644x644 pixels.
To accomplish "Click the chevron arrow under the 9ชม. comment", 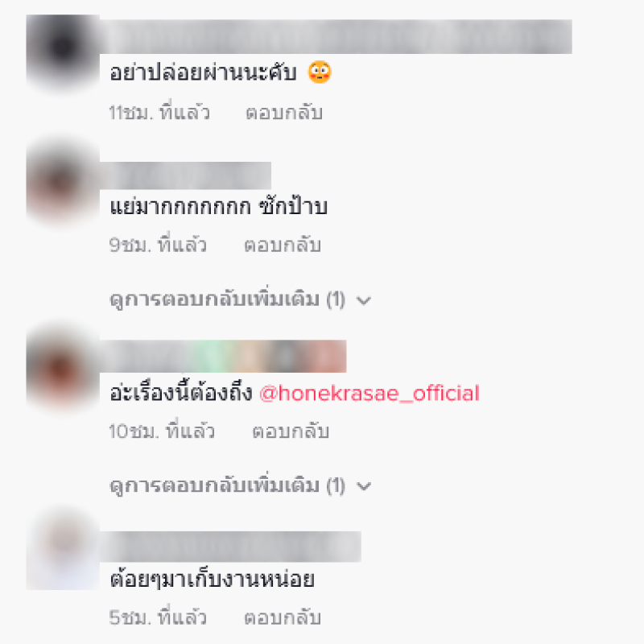I will (x=364, y=300).
